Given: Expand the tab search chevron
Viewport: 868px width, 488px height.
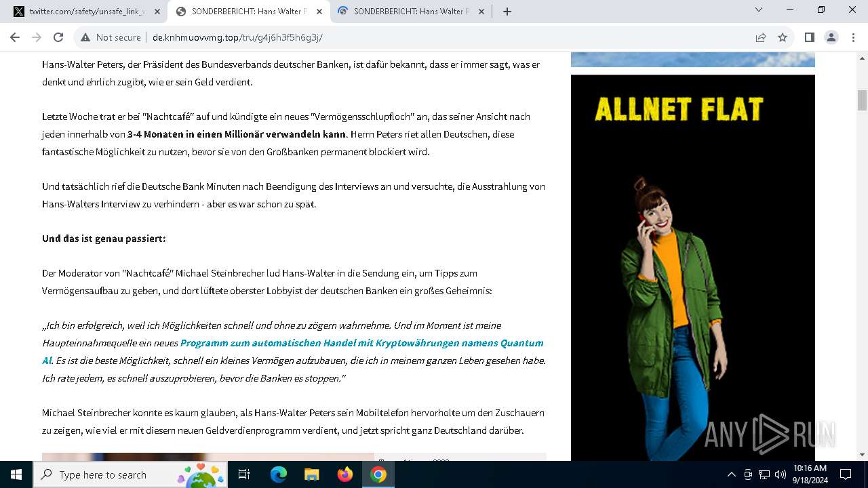Looking at the screenshot, I should (759, 9).
